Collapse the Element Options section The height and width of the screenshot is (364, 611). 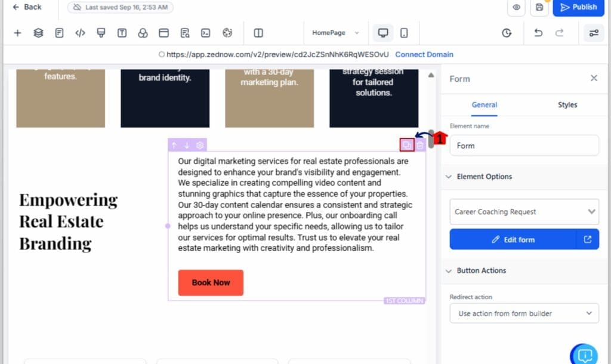449,177
